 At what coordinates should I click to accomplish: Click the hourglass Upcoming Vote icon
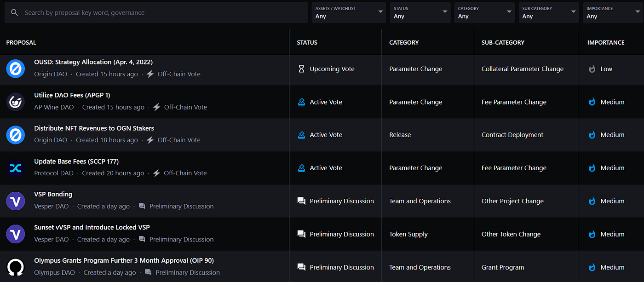pyautogui.click(x=301, y=69)
